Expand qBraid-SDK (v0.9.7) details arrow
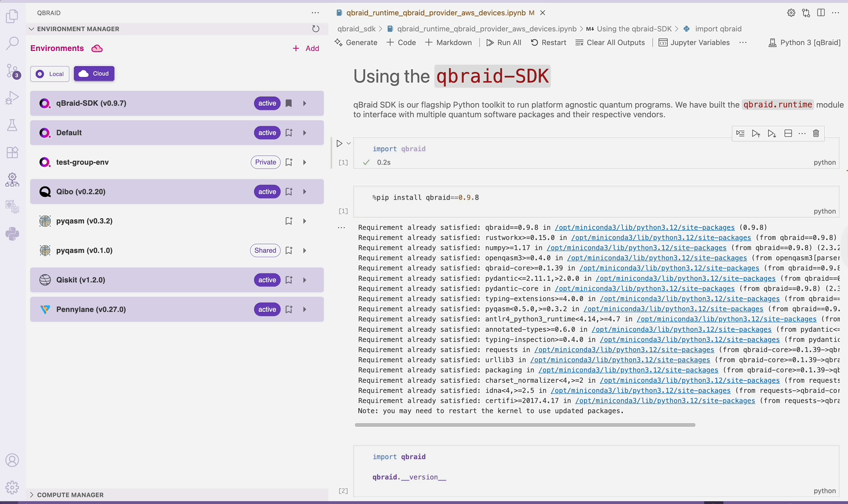848x504 pixels. tap(305, 103)
